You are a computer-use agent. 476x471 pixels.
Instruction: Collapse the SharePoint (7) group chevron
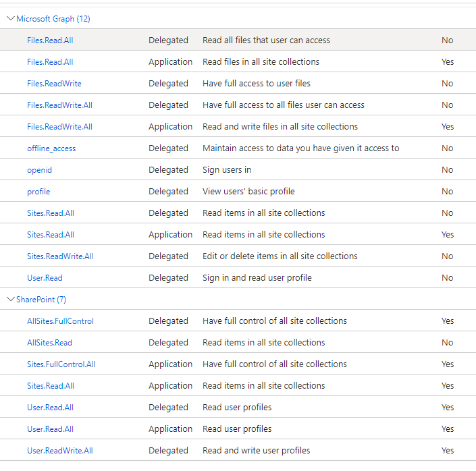coord(11,299)
